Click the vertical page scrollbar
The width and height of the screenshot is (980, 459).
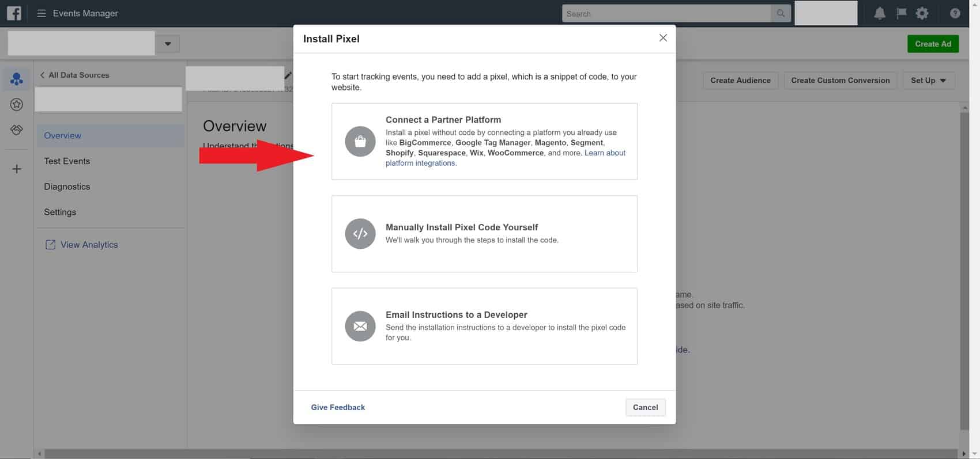pyautogui.click(x=964, y=271)
